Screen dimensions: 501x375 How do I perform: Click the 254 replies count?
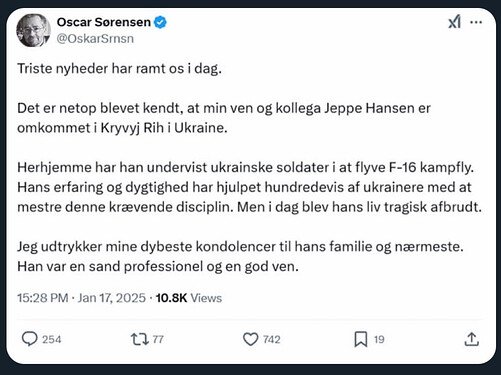[52, 339]
